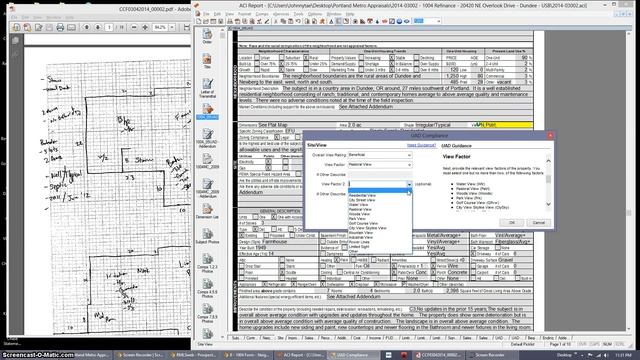Switch to the Neig bottom tab

pos(267,338)
